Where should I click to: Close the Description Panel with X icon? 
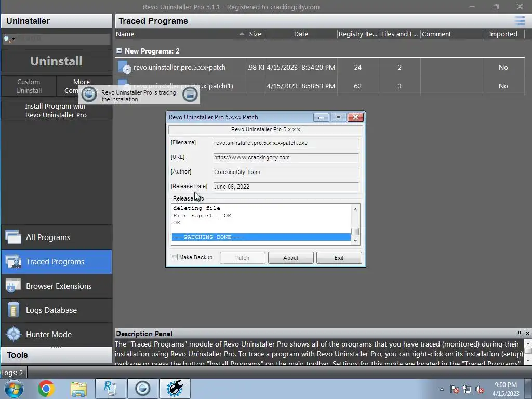527,333
